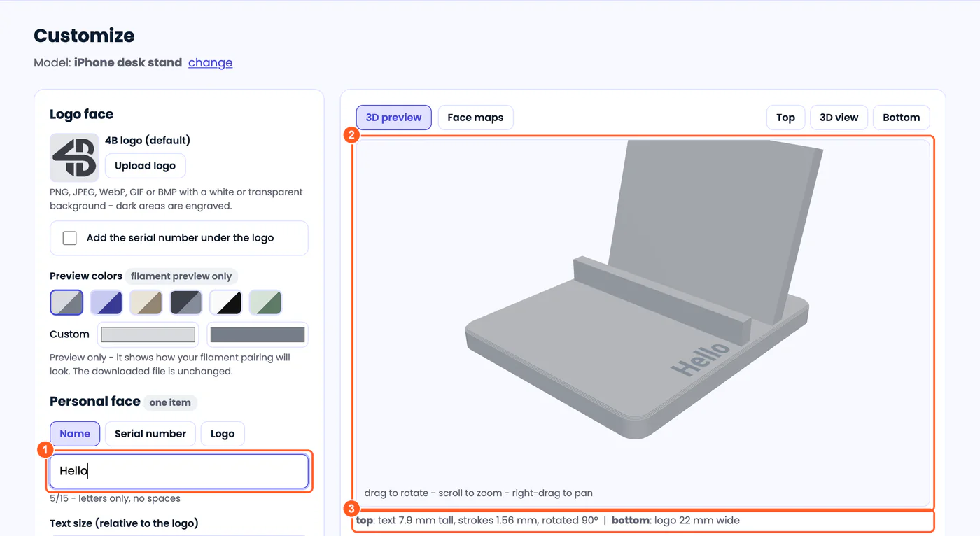Click the 5/15 letters only hint text

[x=115, y=499]
